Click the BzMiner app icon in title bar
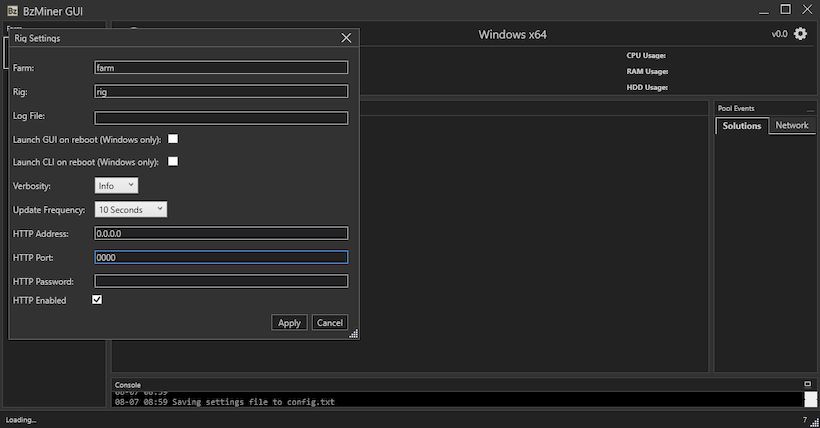 13,11
